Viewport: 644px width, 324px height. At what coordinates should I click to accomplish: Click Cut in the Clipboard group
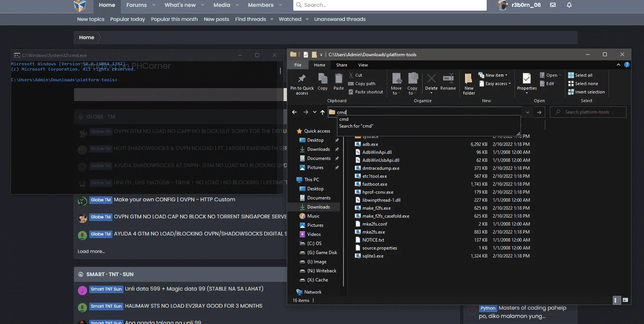click(355, 75)
